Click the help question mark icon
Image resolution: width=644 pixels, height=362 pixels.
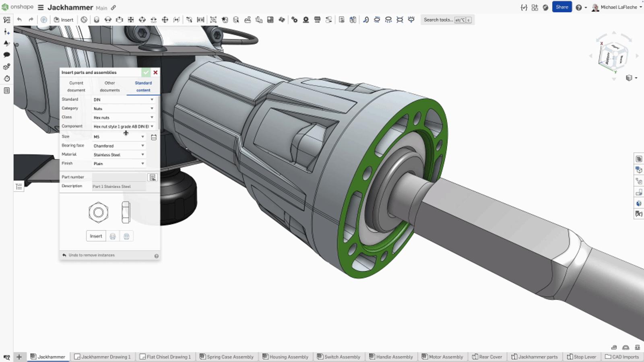pyautogui.click(x=578, y=7)
